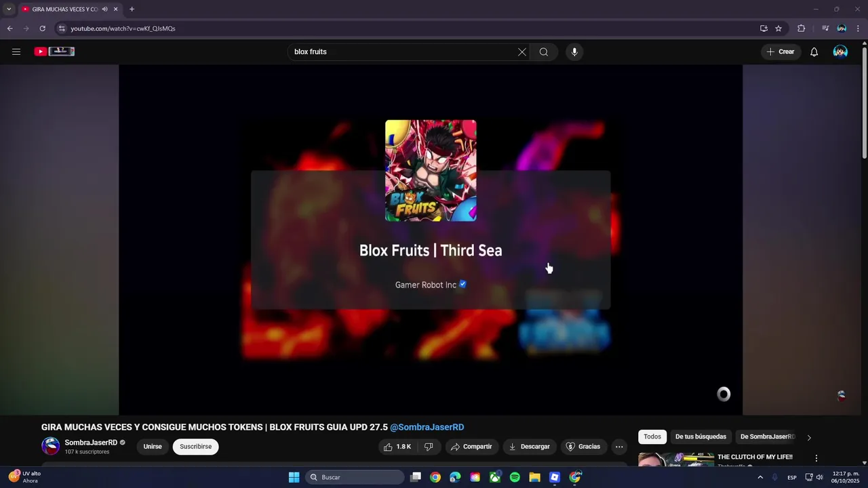Click the 'Gamer Robot Inc' creator name

pyautogui.click(x=426, y=285)
